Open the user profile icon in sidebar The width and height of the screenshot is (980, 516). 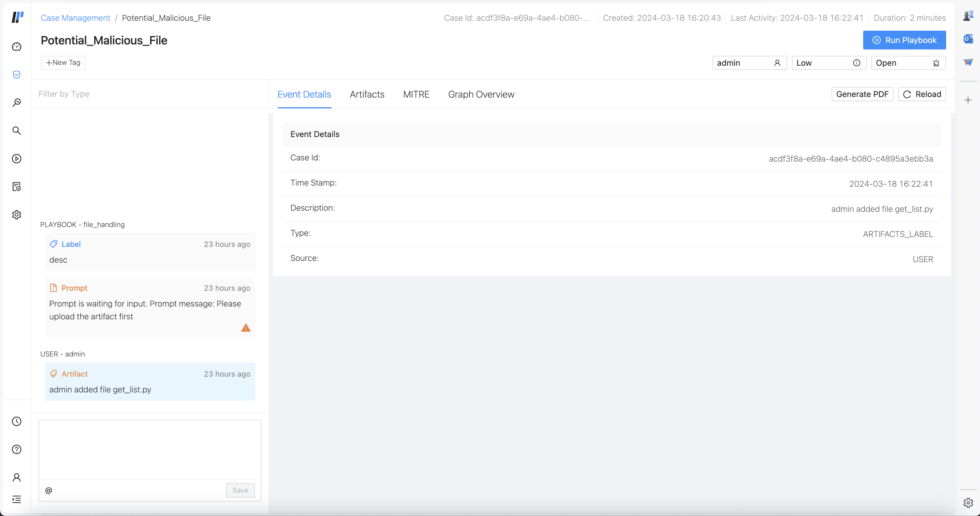(16, 477)
